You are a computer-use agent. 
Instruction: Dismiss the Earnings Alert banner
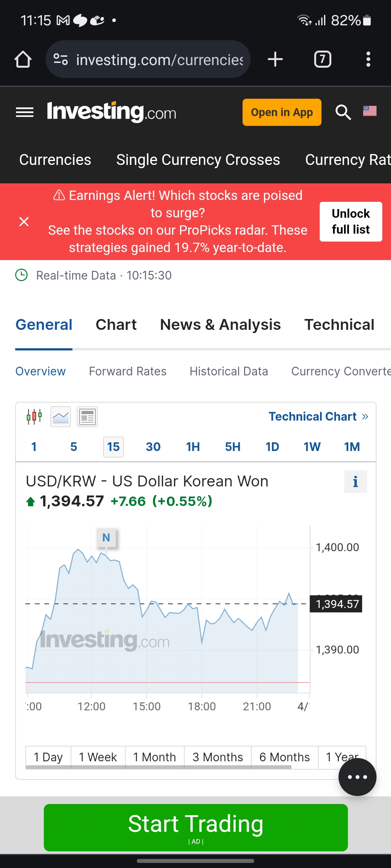(x=24, y=221)
